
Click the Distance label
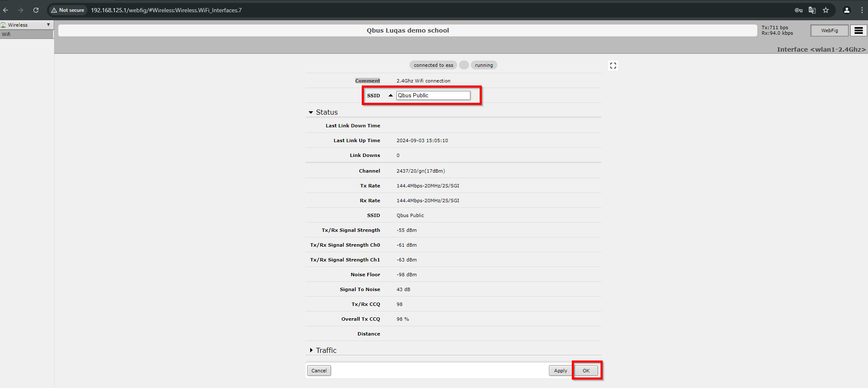(368, 334)
